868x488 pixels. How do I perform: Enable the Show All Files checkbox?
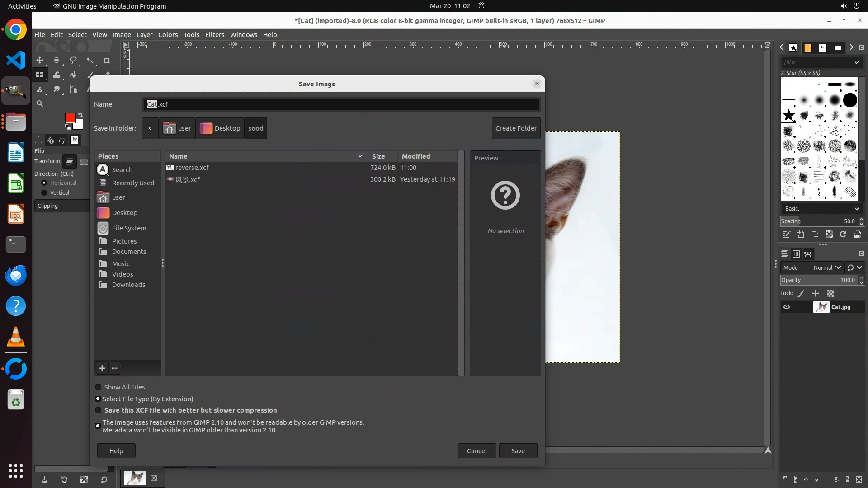click(99, 387)
